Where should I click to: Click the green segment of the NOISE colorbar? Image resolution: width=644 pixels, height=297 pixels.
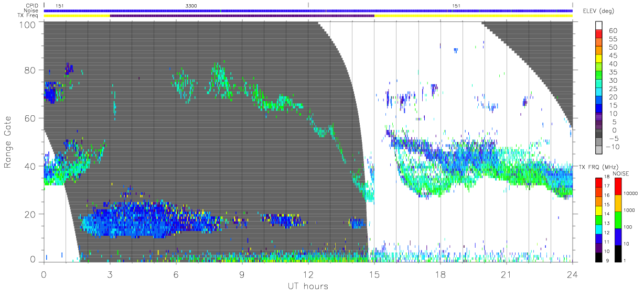tap(618, 220)
